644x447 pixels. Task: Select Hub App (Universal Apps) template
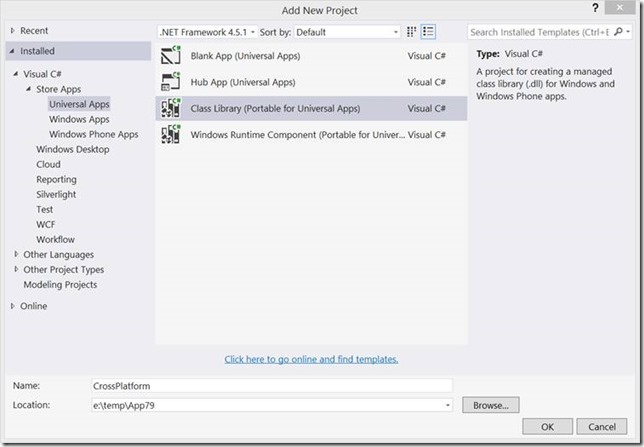pyautogui.click(x=311, y=82)
